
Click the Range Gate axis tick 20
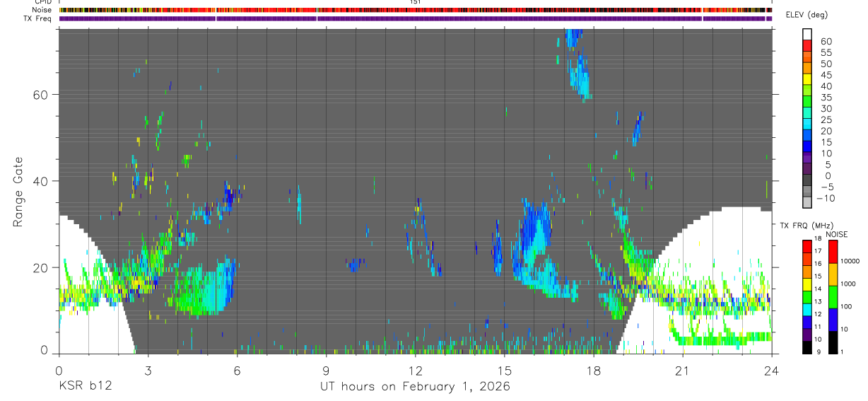[x=42, y=268]
